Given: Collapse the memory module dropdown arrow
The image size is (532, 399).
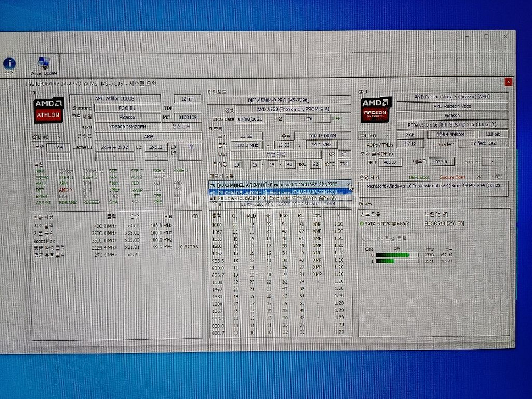Looking at the screenshot, I should (348, 185).
